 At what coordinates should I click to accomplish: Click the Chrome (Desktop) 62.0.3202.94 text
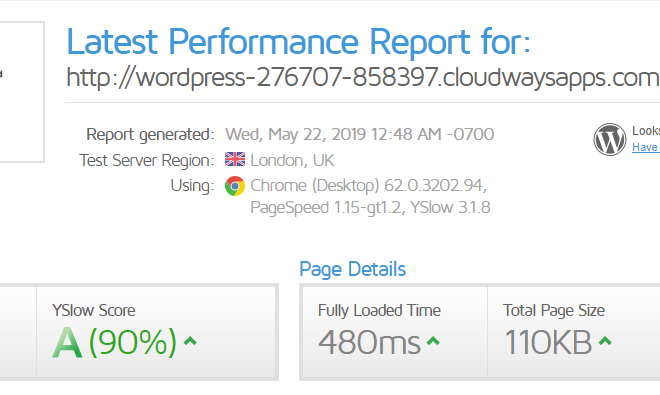point(369,186)
